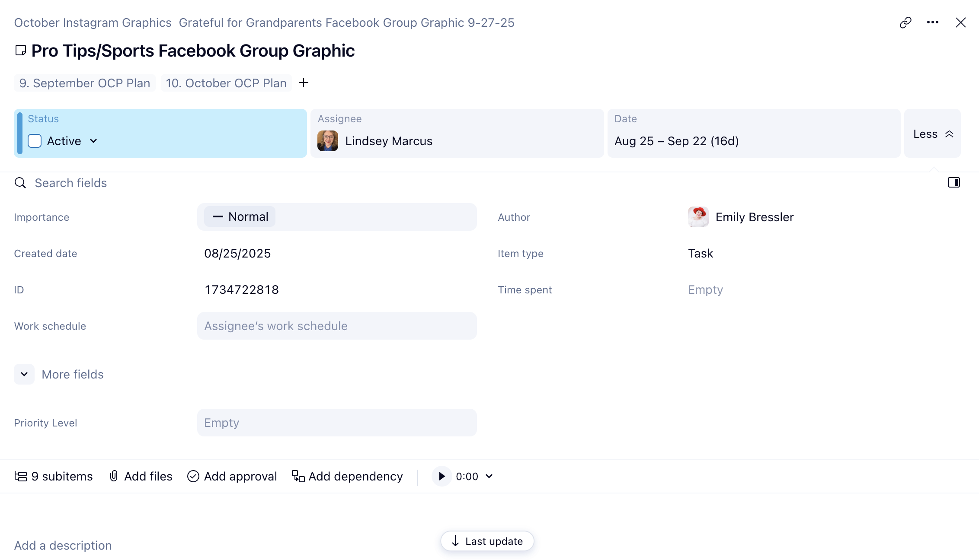Click the subitems icon showing 9 subitems
Image resolution: width=979 pixels, height=560 pixels.
point(20,476)
